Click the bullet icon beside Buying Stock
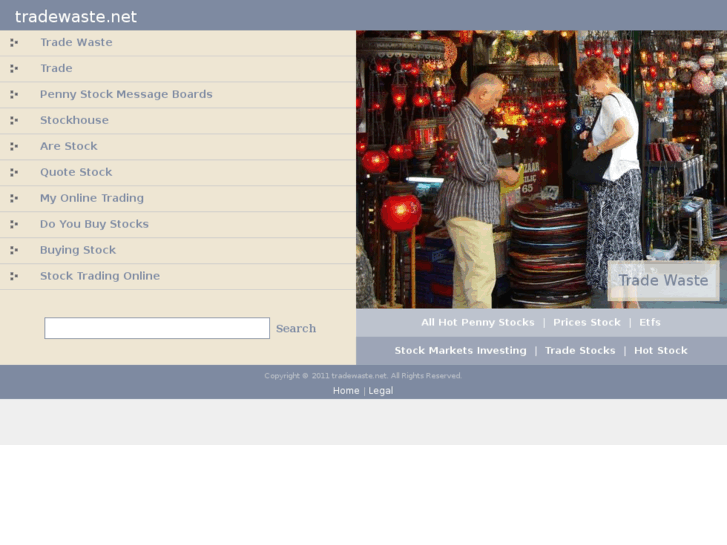Viewport: 727px width, 545px height. pos(14,250)
